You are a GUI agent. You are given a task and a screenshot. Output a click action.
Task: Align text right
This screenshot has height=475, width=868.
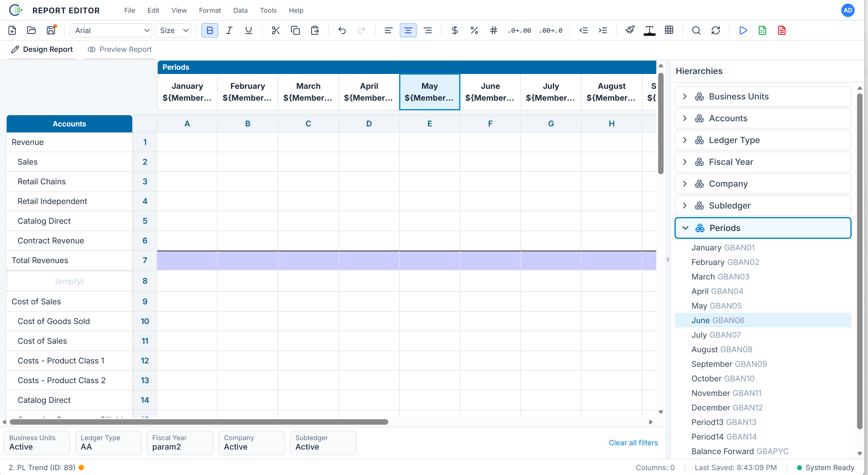point(428,30)
